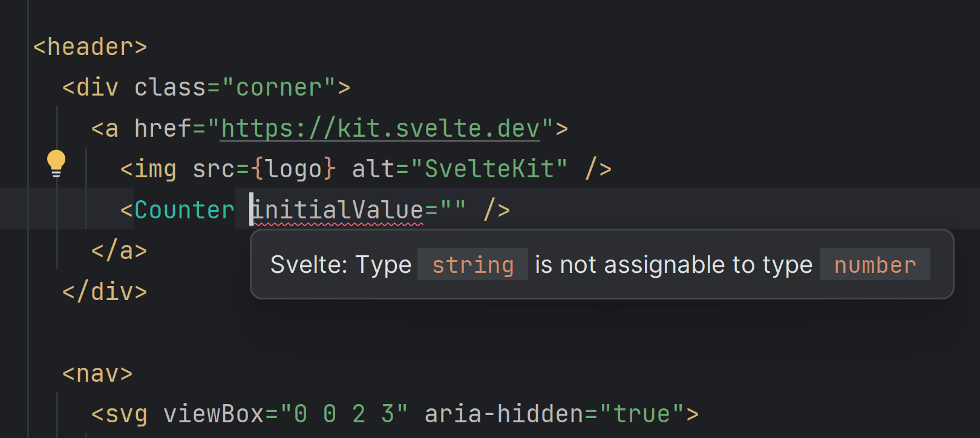
Task: Click the aria-hidden "true" value
Action: tap(642, 414)
